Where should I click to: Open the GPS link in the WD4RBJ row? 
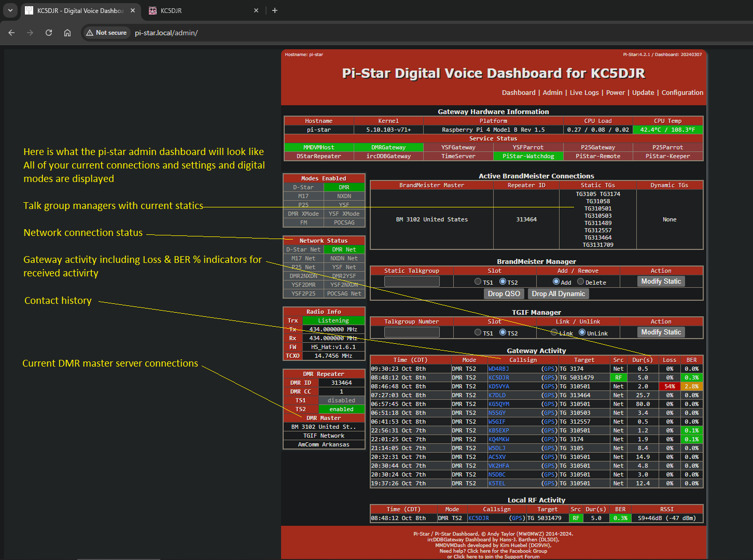550,369
